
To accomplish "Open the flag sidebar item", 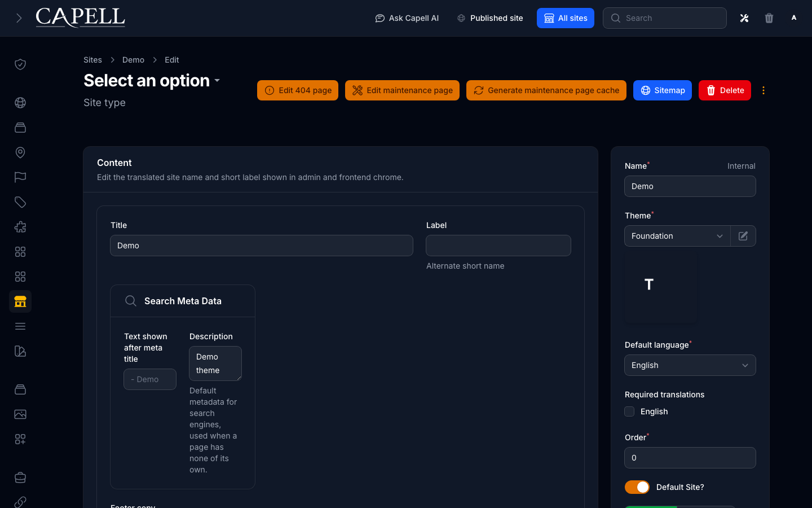I will [x=20, y=177].
